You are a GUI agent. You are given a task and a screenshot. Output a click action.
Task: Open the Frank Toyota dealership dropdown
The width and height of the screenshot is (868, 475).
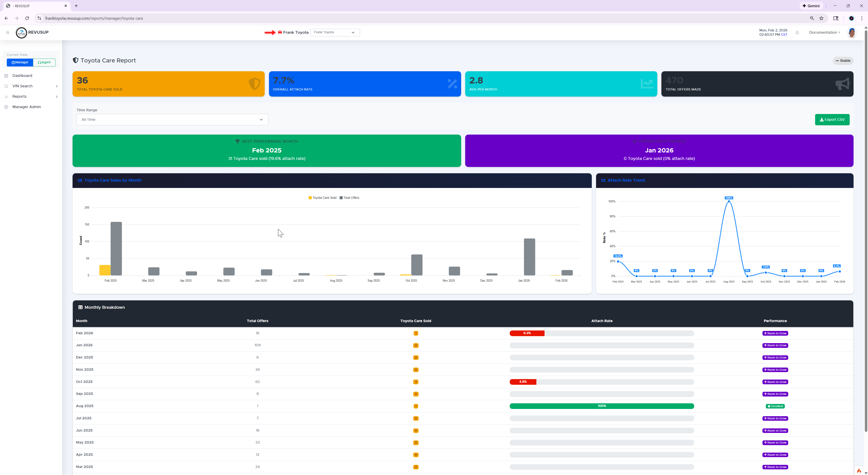pyautogui.click(x=335, y=32)
